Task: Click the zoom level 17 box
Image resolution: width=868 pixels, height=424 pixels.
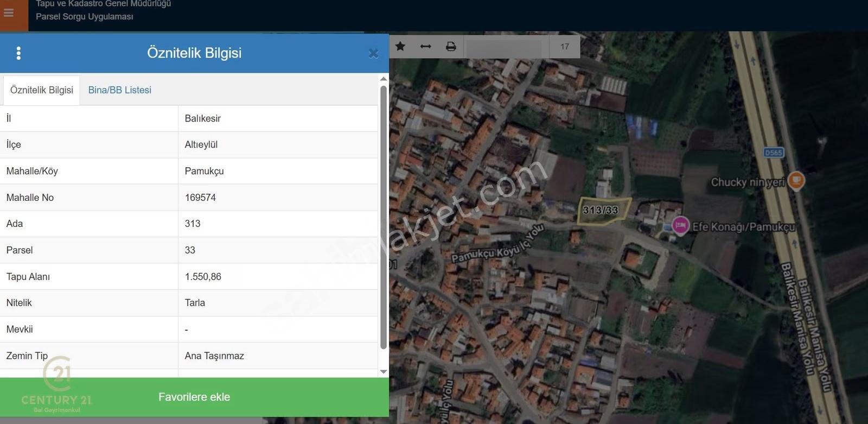Action: (x=565, y=47)
